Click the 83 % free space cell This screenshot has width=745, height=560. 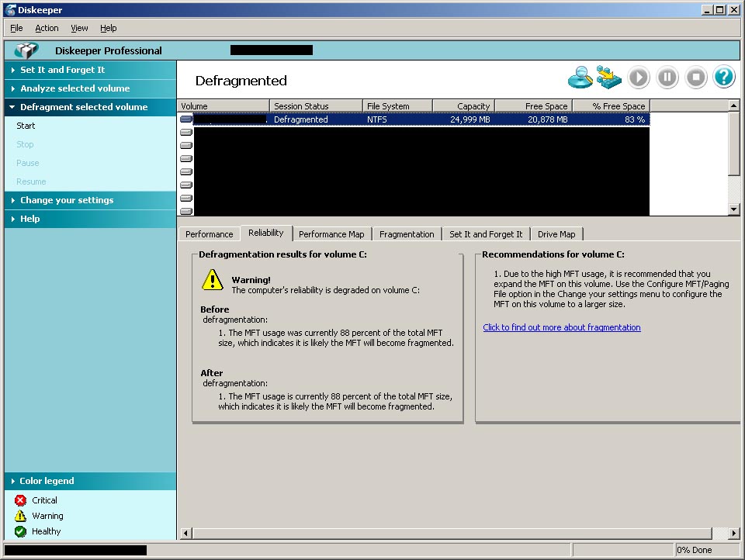(x=635, y=119)
